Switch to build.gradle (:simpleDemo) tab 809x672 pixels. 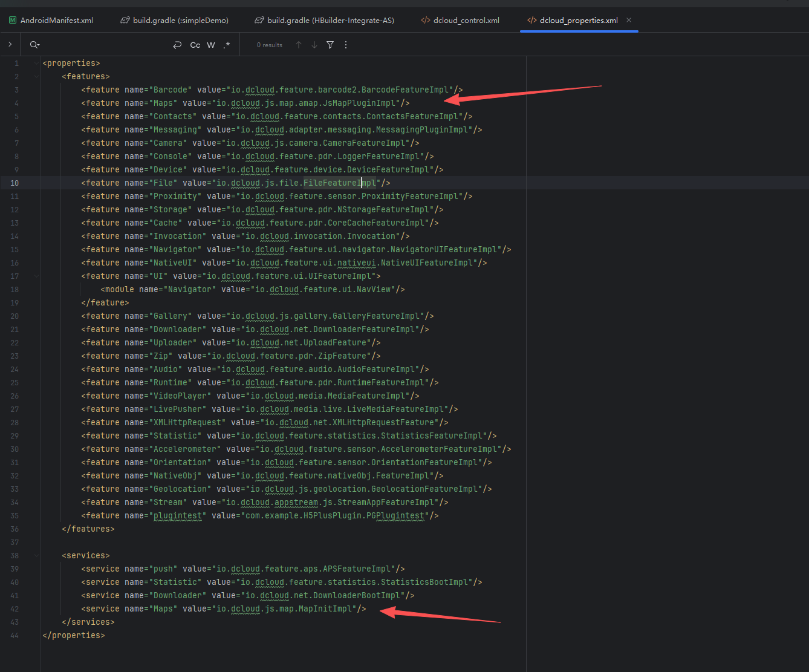[x=174, y=20]
